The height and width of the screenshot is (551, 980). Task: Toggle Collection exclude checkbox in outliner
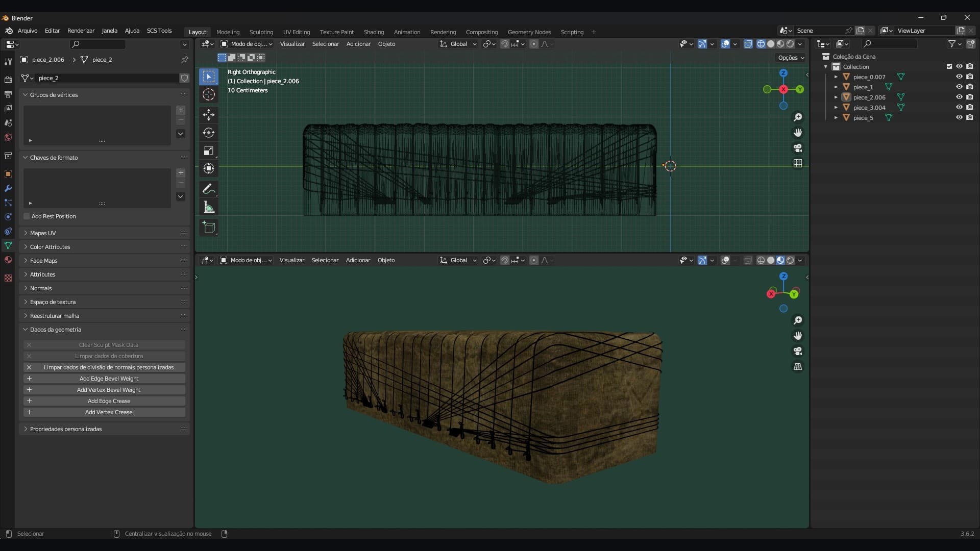[949, 66]
